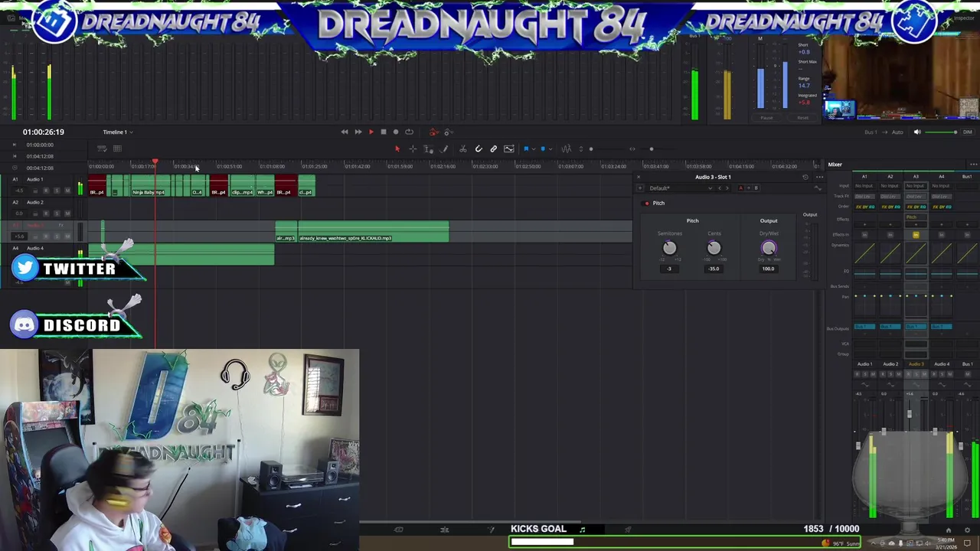Screen dimensions: 980x551
Task: Toggle the magnet snapping icon
Action: coord(479,148)
